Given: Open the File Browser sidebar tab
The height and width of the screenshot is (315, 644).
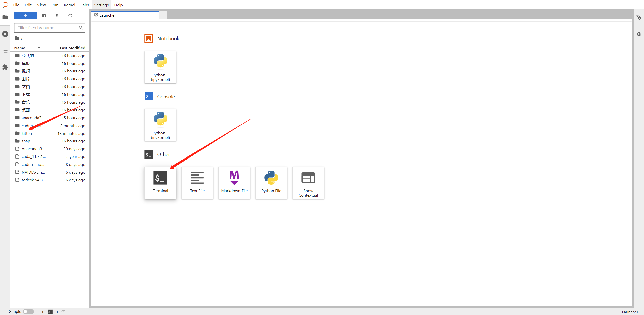Looking at the screenshot, I should tap(5, 17).
